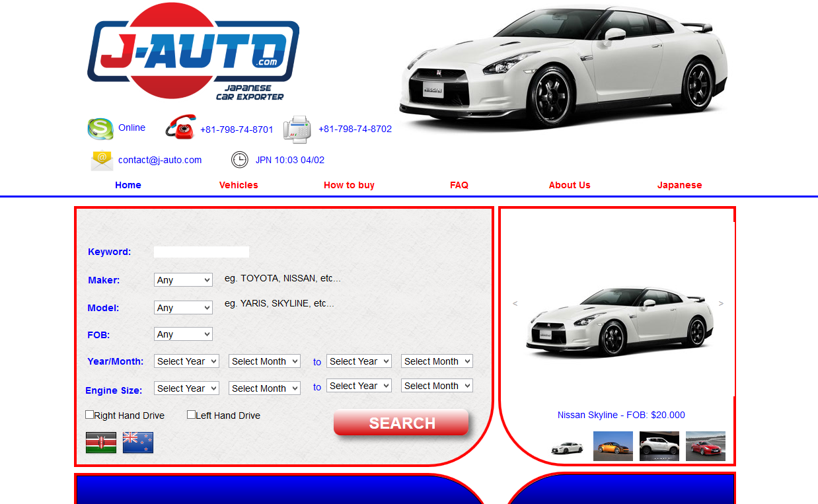Click the J-Auto logo
This screenshot has height=504, width=818.
(193, 52)
